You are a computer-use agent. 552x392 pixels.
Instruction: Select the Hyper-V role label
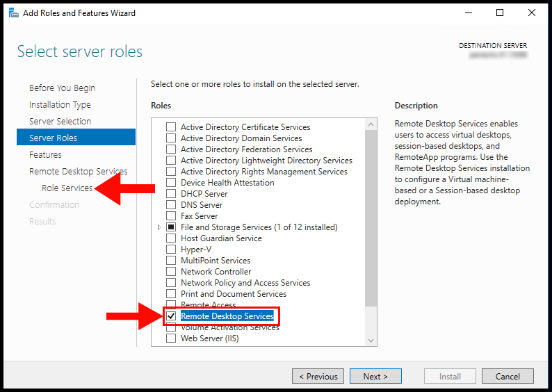(196, 250)
